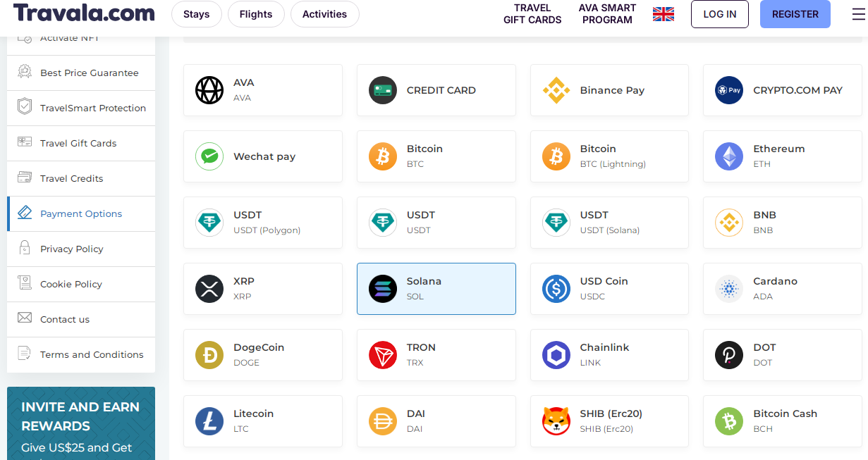This screenshot has height=460, width=868.
Task: Click the Shiba Inu SHIB icon
Action: click(556, 421)
